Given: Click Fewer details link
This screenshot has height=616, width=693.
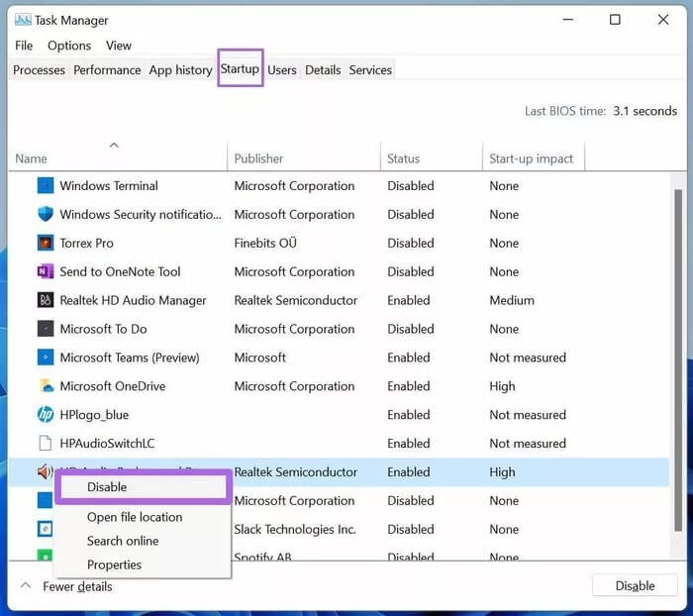Looking at the screenshot, I should 77,587.
